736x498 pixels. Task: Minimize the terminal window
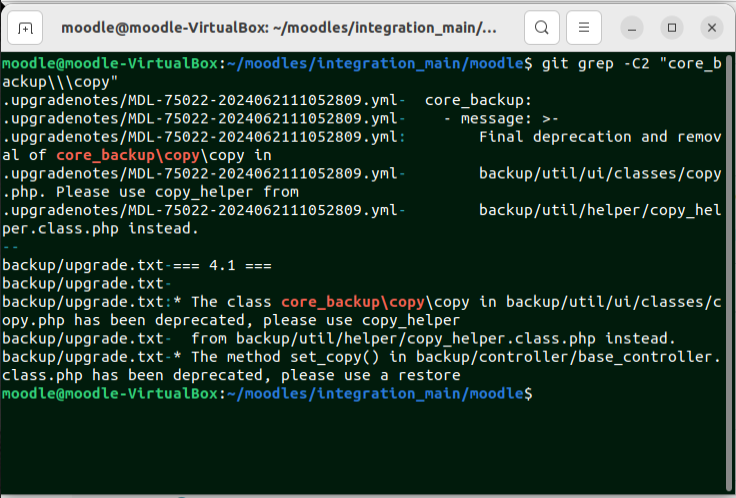pos(632,28)
